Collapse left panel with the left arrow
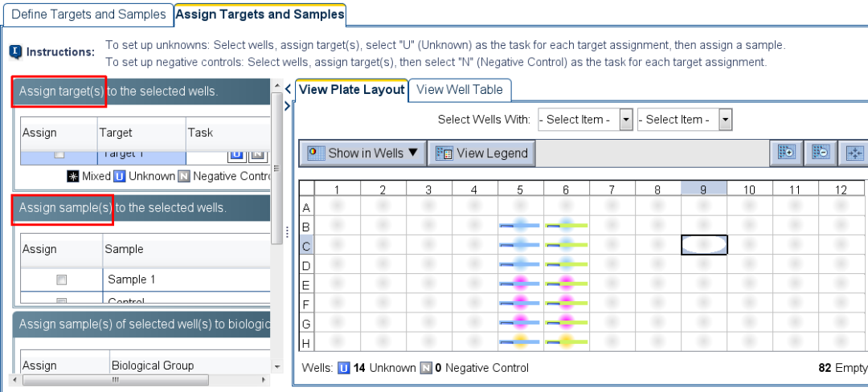The image size is (868, 392). coord(289,89)
